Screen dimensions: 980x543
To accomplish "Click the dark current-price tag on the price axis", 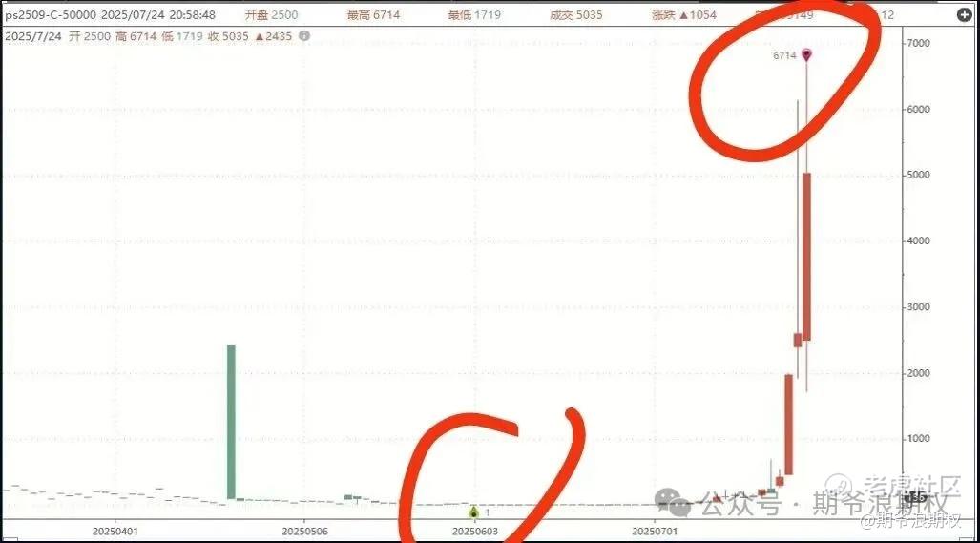I will point(916,497).
